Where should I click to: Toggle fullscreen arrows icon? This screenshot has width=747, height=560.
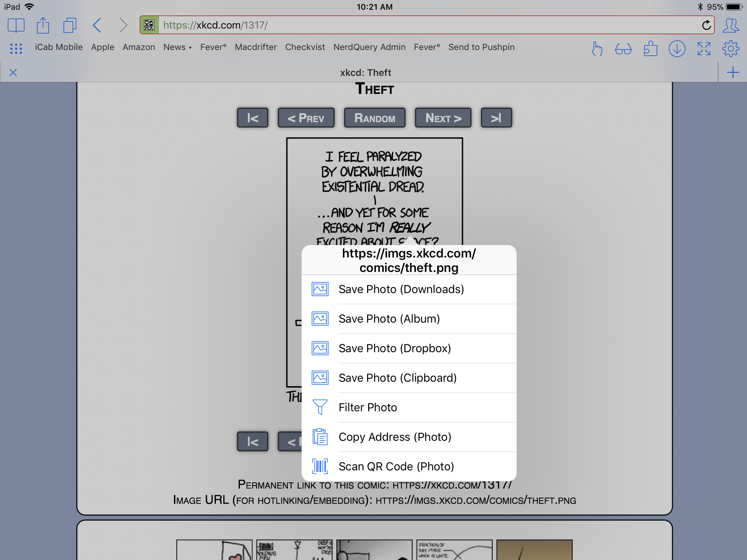coord(704,49)
